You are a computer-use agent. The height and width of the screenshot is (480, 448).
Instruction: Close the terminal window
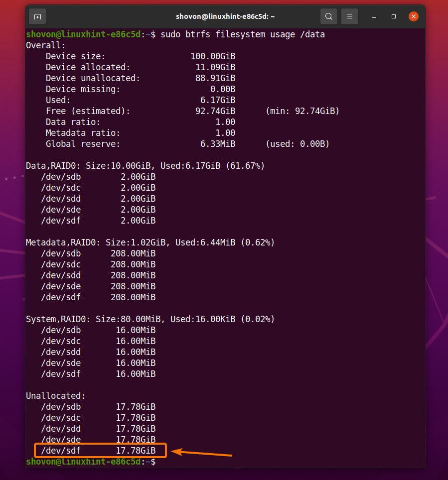coord(413,16)
